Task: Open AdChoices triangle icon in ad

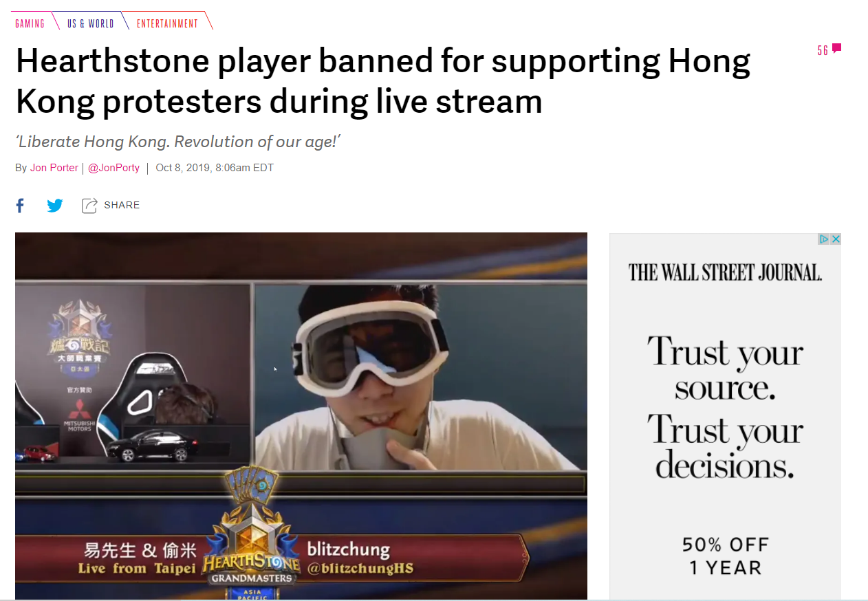Action: (x=824, y=239)
